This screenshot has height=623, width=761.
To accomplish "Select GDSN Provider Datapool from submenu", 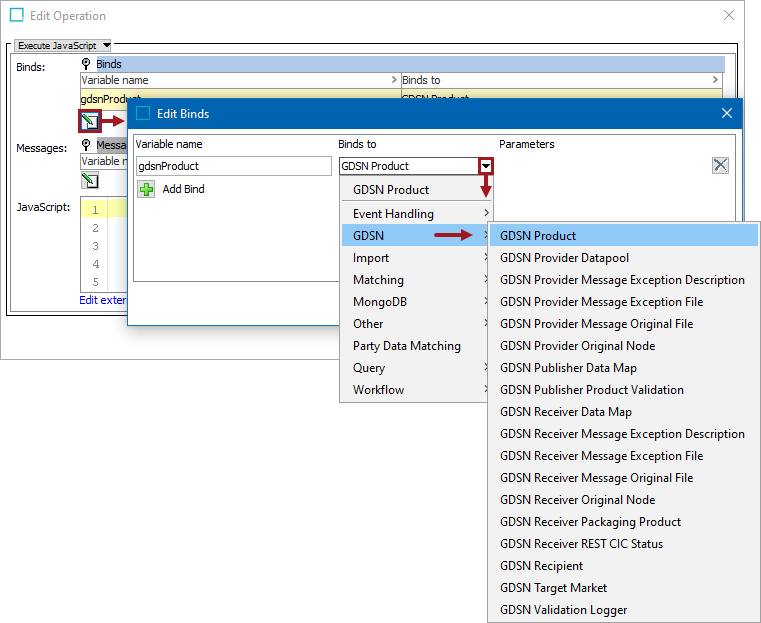I will click(x=564, y=258).
